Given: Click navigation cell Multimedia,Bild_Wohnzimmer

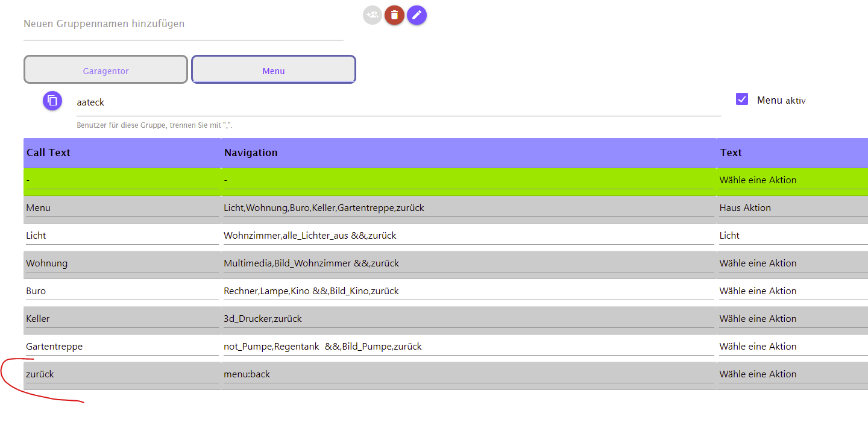Looking at the screenshot, I should (469, 264).
